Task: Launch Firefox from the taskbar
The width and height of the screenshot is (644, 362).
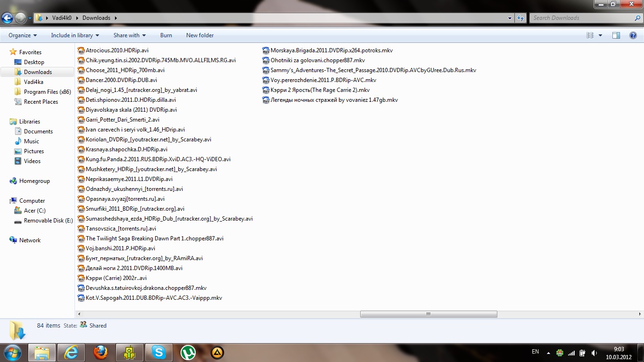Action: (x=100, y=352)
